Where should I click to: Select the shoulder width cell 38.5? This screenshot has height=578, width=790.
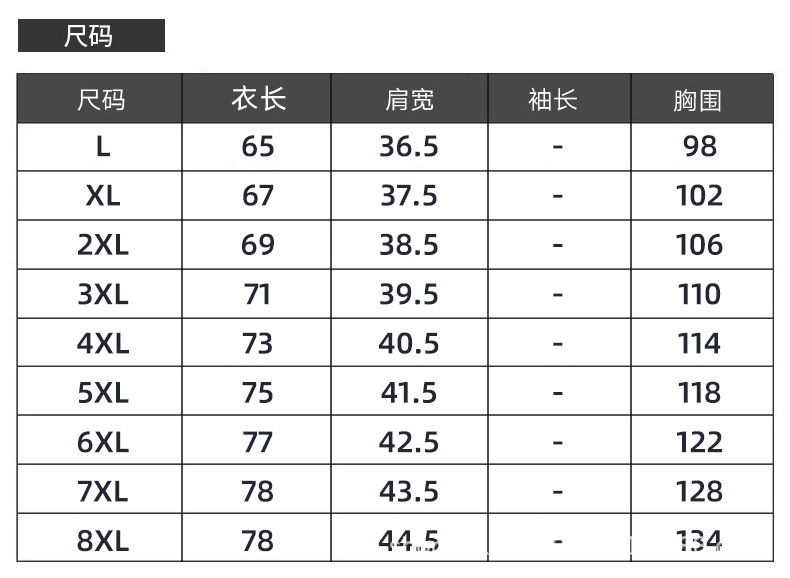(409, 245)
